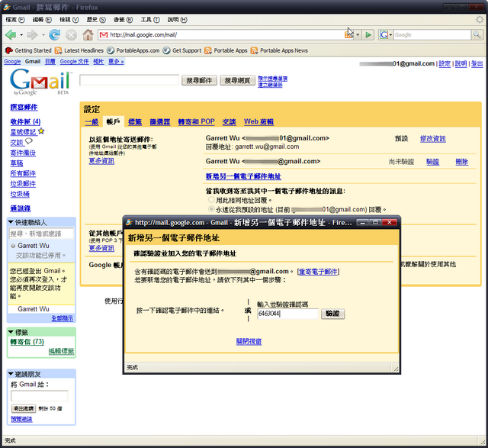Viewport: 488px width, 448px height.
Task: Go to the browser Home icon
Action: [88, 34]
